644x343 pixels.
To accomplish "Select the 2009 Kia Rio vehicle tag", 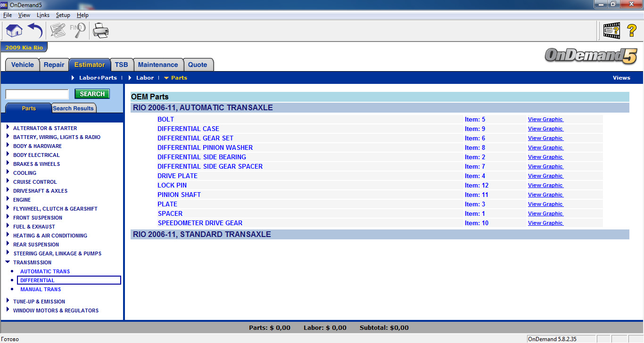I will (x=24, y=48).
